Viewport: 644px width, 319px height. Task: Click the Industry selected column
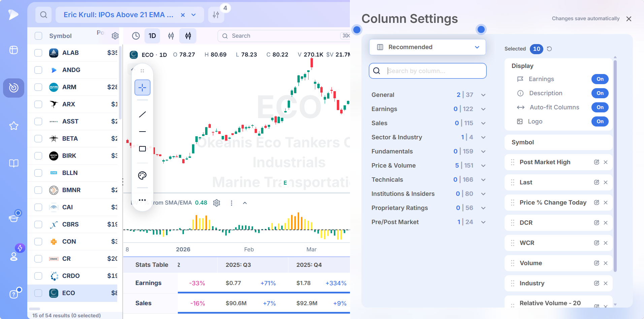coord(558,283)
